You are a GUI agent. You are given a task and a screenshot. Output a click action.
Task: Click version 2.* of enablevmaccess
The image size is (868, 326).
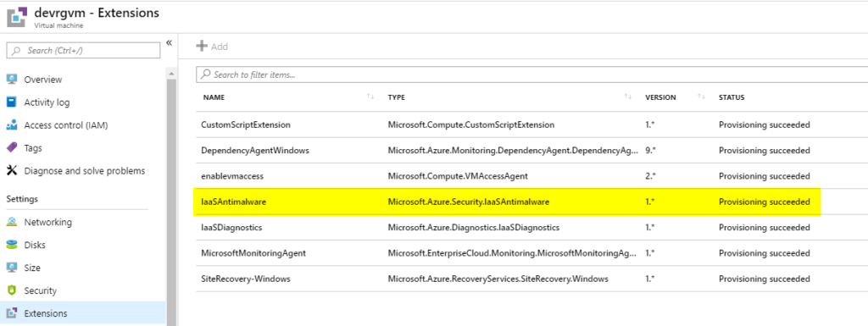(650, 176)
